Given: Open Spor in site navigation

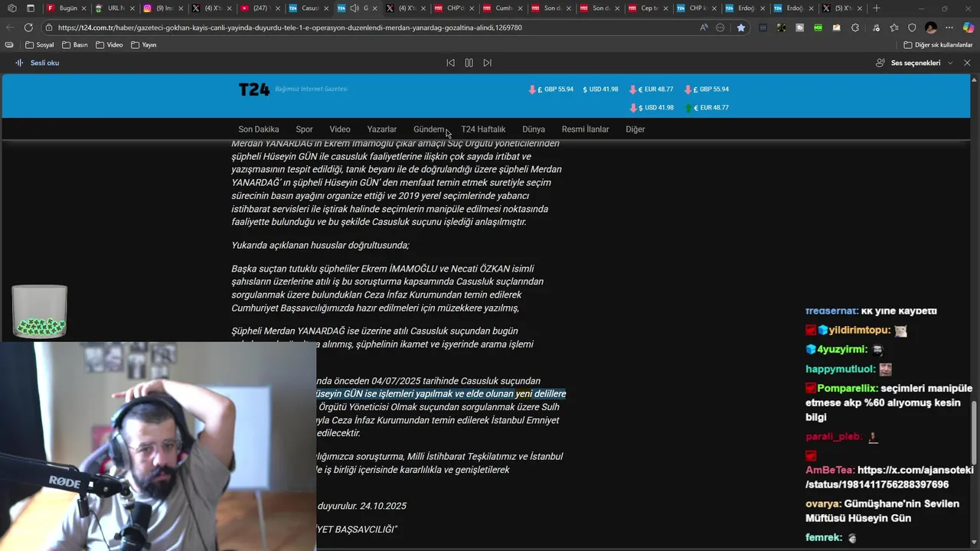Looking at the screenshot, I should point(304,129).
